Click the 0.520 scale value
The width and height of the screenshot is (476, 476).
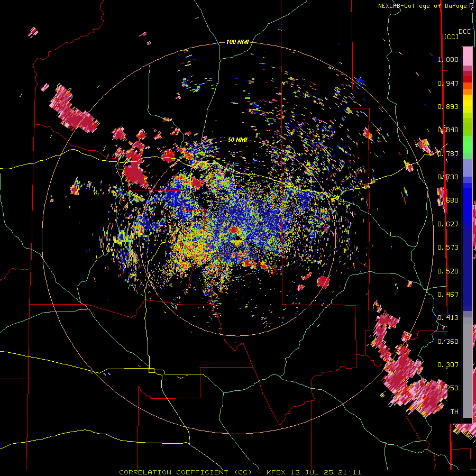[x=448, y=271]
